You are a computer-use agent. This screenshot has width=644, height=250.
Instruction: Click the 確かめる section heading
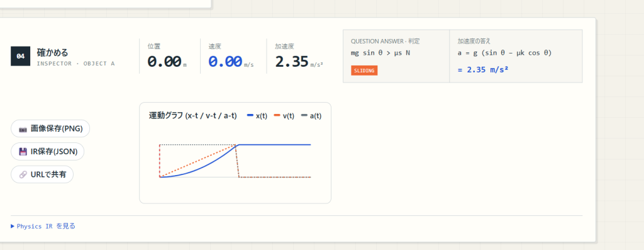53,53
